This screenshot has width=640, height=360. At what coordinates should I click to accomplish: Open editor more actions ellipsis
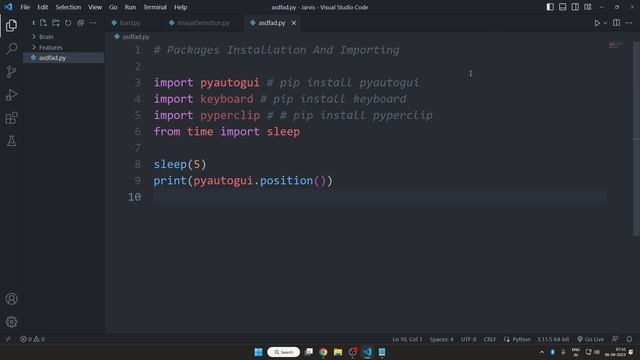pos(629,23)
